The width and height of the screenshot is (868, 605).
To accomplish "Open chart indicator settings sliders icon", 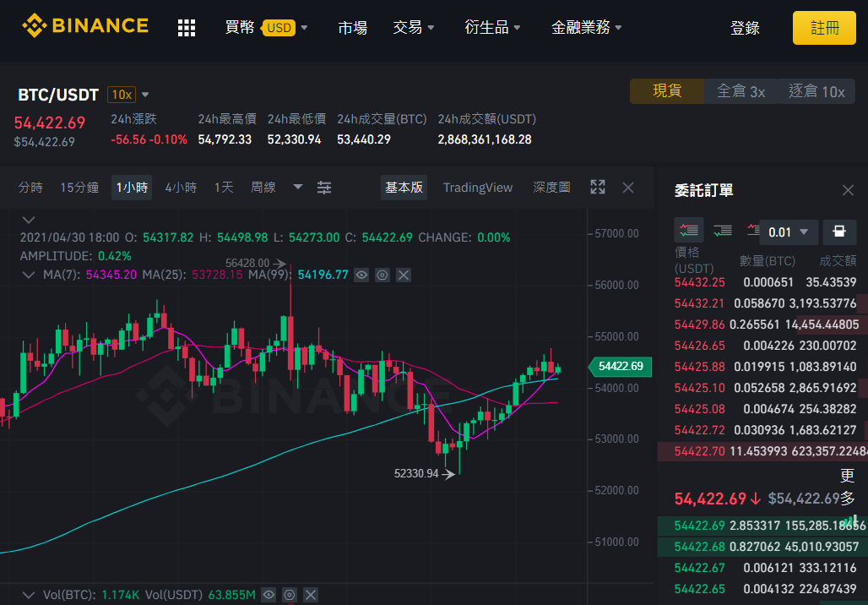I will pyautogui.click(x=324, y=188).
